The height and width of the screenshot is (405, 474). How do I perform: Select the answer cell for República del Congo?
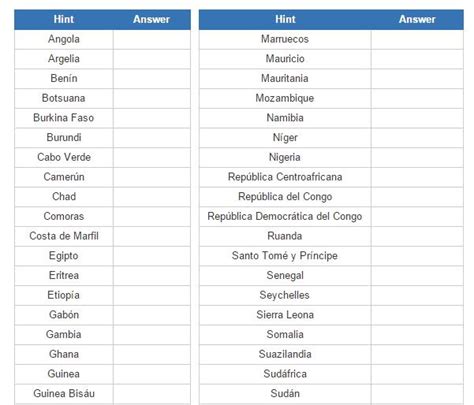coord(417,197)
